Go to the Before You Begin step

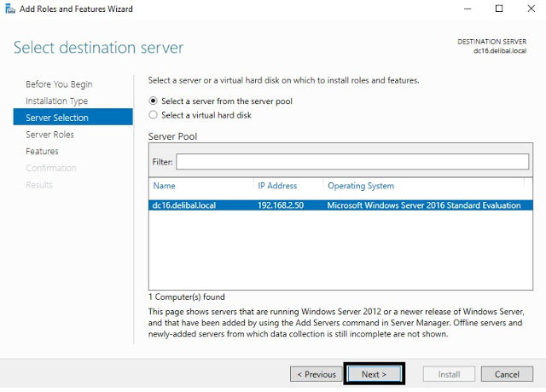(59, 84)
